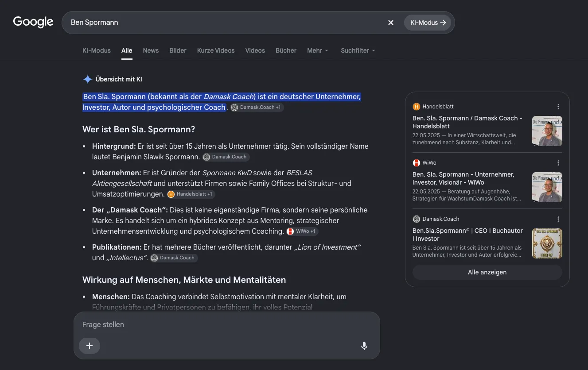
Task: Open WiWo card options menu
Action: click(558, 163)
